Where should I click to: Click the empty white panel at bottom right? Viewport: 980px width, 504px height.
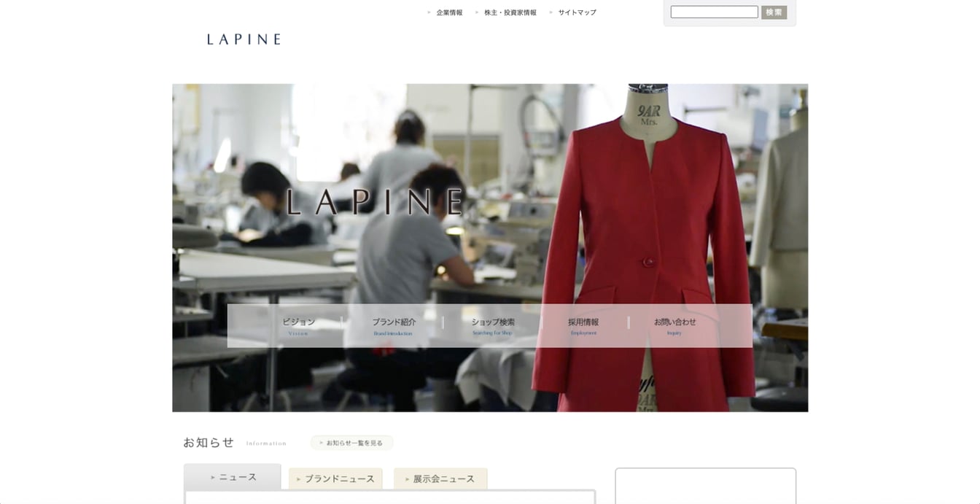705,487
